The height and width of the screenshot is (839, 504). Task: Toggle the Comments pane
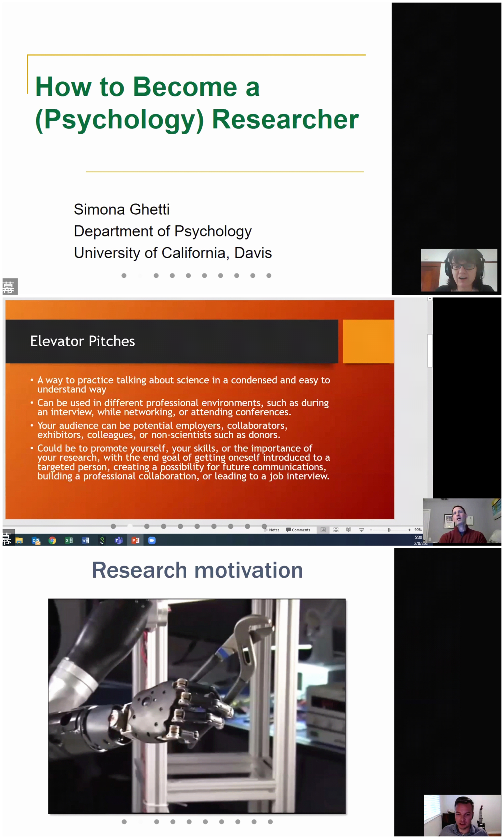298,530
